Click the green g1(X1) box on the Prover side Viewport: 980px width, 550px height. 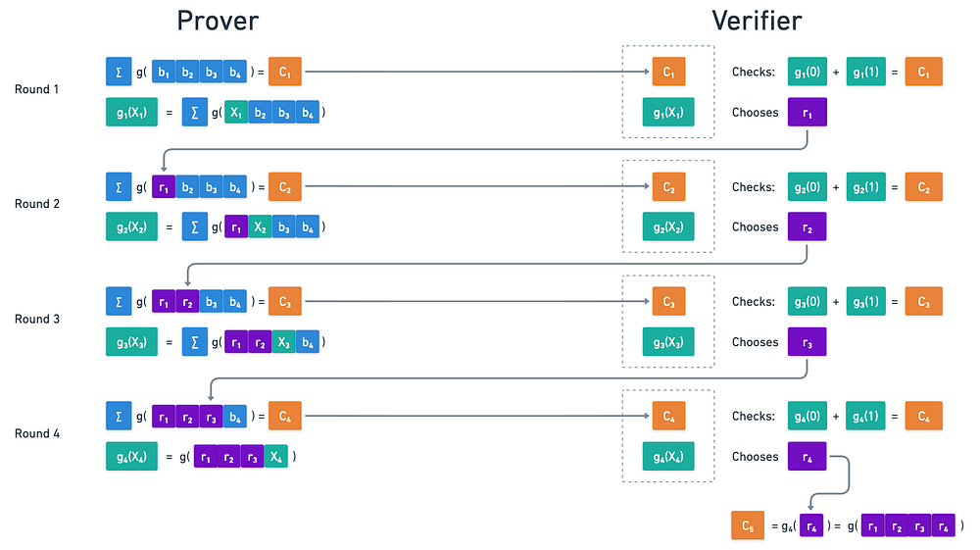tap(129, 113)
